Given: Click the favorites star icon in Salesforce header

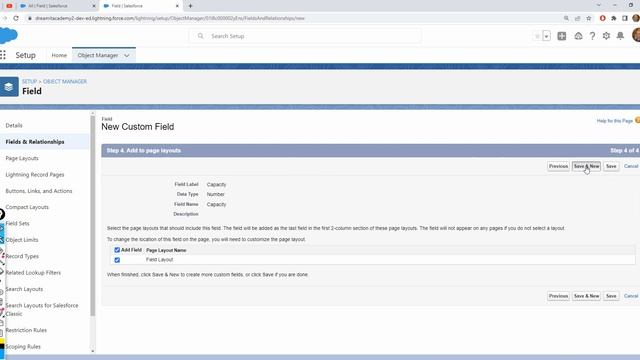Looking at the screenshot, I should [537, 36].
